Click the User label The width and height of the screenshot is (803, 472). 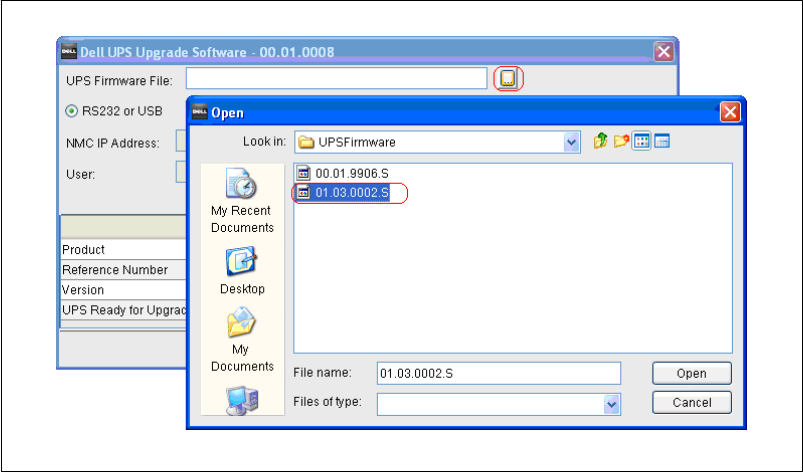pos(80,174)
